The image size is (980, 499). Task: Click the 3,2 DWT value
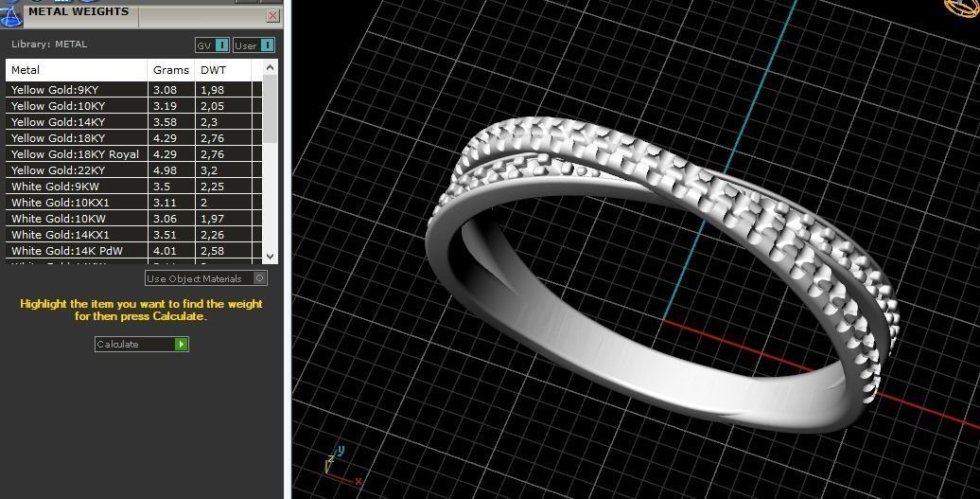(x=209, y=170)
